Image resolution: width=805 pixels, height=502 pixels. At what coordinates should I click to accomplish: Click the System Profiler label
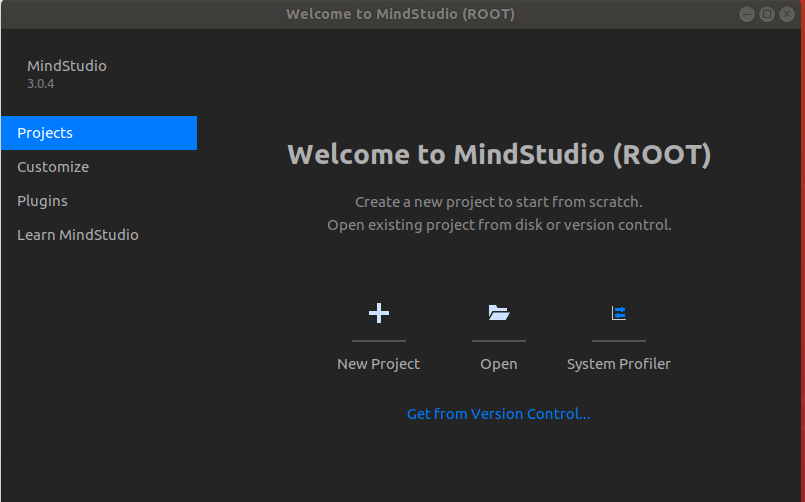(619, 364)
